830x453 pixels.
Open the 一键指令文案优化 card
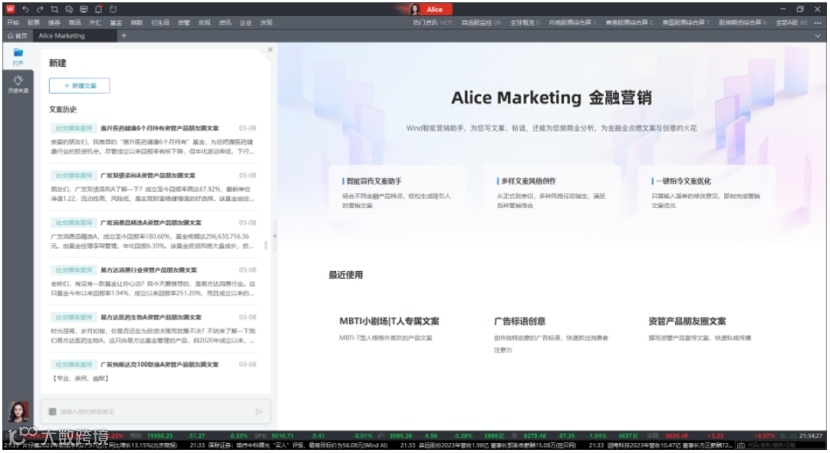click(x=706, y=193)
